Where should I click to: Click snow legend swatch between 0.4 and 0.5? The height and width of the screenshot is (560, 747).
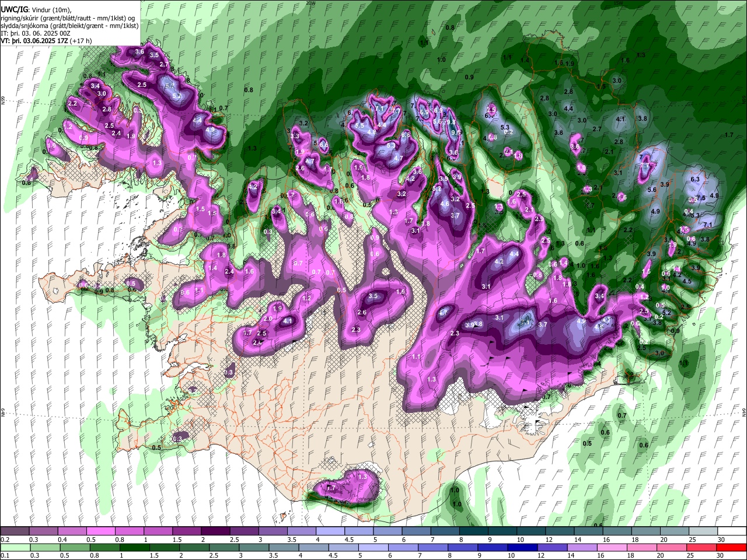click(x=72, y=531)
